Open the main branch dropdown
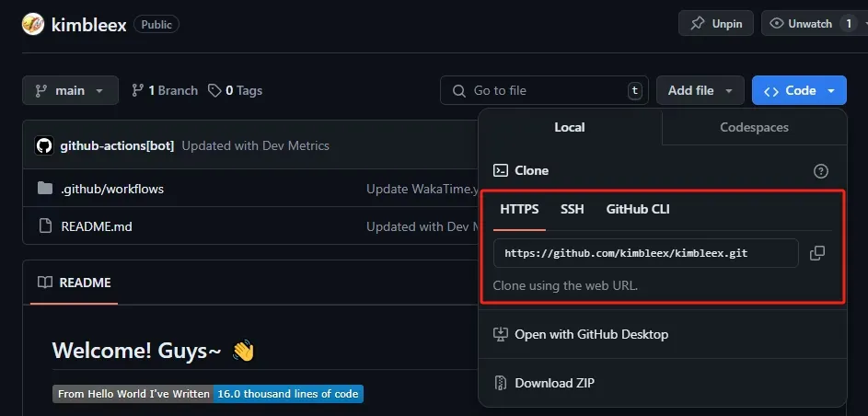Viewport: 868px width, 416px height. point(70,90)
